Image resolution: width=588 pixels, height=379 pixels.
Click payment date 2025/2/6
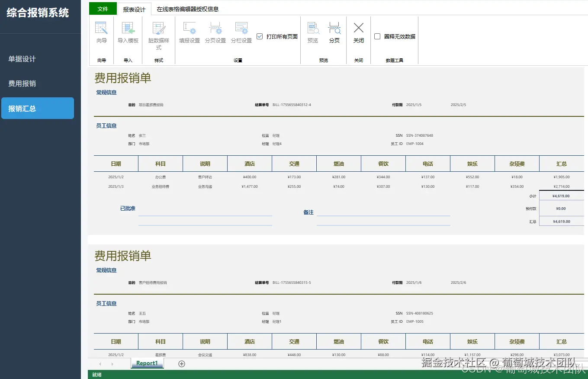[x=458, y=283]
